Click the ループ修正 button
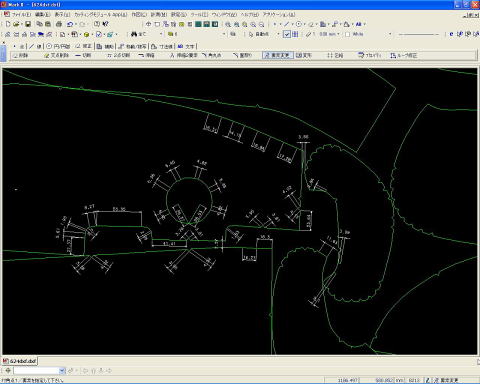 (x=404, y=55)
